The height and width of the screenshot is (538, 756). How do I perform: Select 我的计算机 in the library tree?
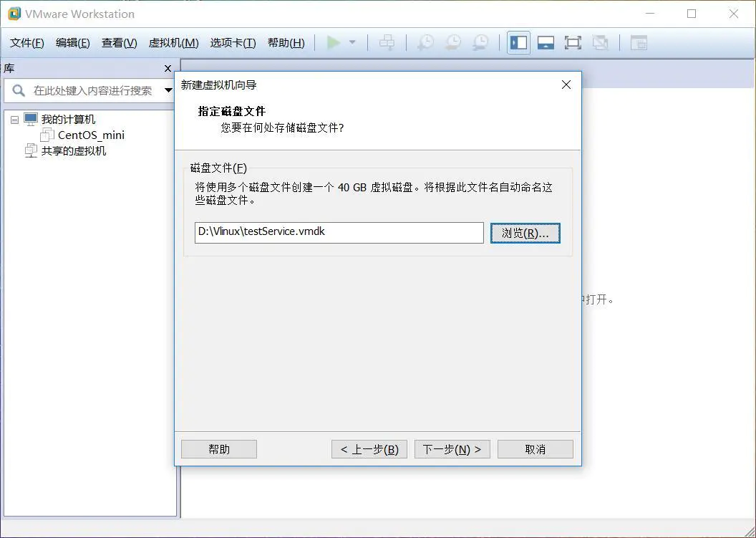[68, 119]
